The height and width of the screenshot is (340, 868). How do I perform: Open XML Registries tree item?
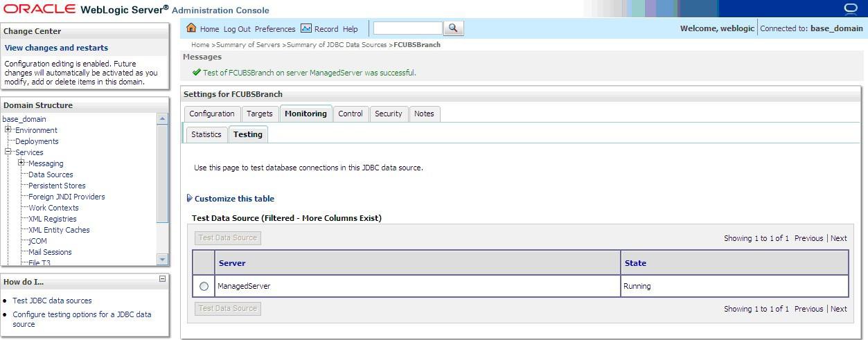point(53,219)
